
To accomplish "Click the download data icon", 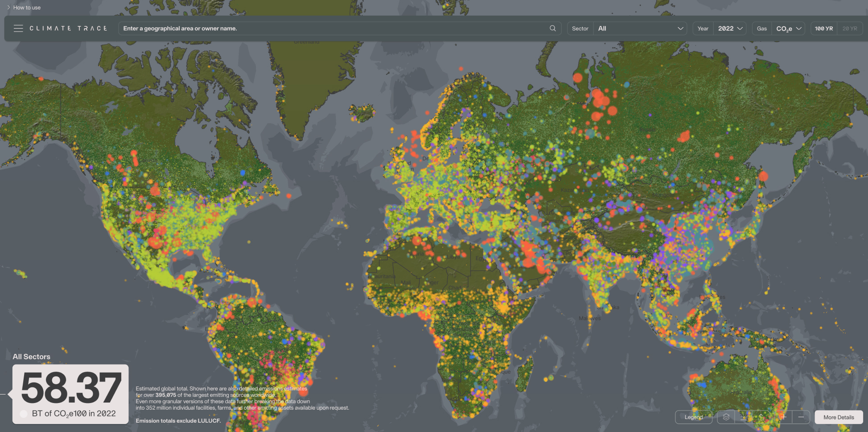I will pyautogui.click(x=744, y=417).
